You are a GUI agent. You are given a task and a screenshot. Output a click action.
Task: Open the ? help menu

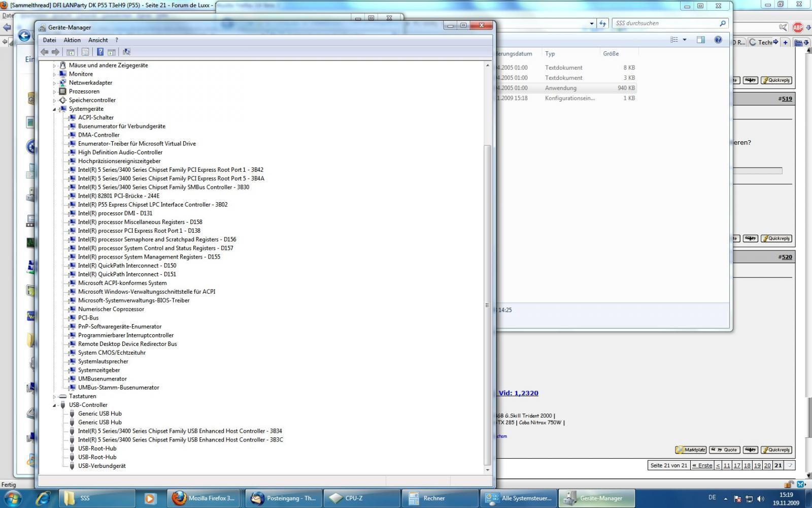[x=116, y=40]
